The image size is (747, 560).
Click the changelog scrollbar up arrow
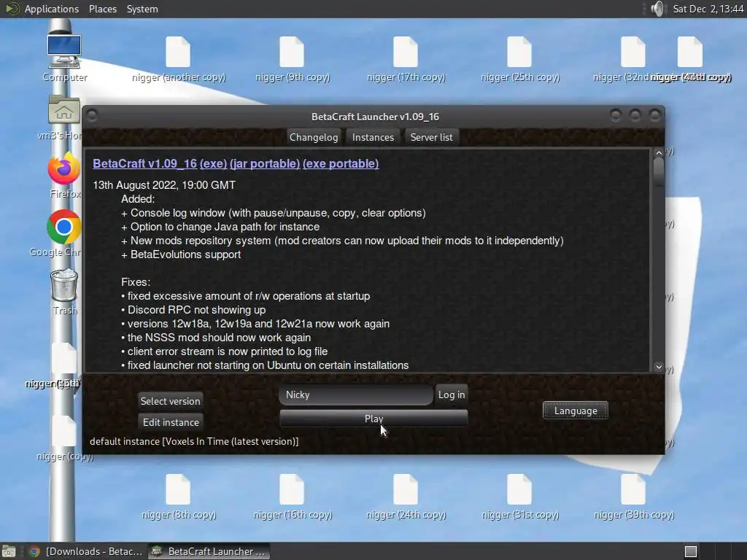coord(659,153)
